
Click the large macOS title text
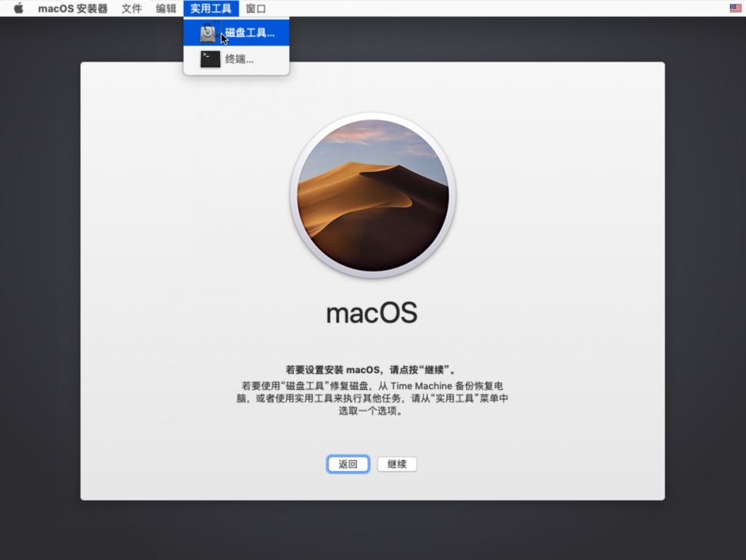pos(372,312)
